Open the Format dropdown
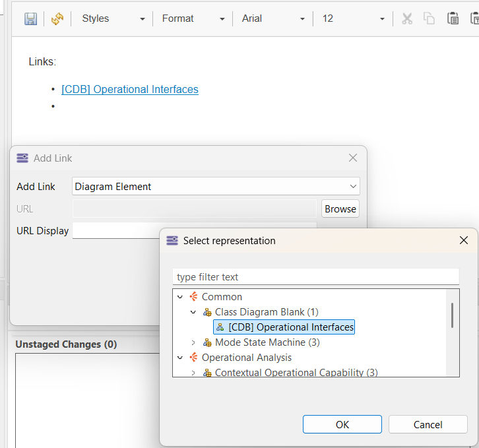The height and width of the screenshot is (448, 479). (193, 18)
